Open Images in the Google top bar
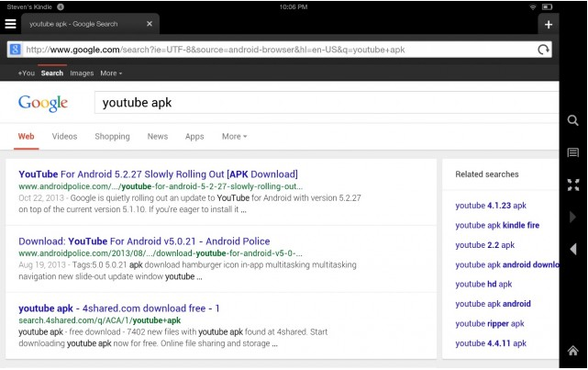 [x=82, y=73]
